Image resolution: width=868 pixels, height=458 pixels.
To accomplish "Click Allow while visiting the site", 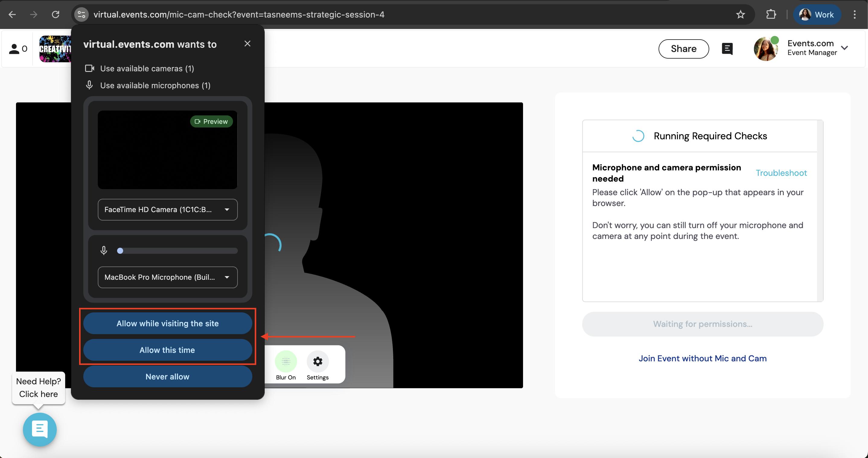I will pos(168,324).
